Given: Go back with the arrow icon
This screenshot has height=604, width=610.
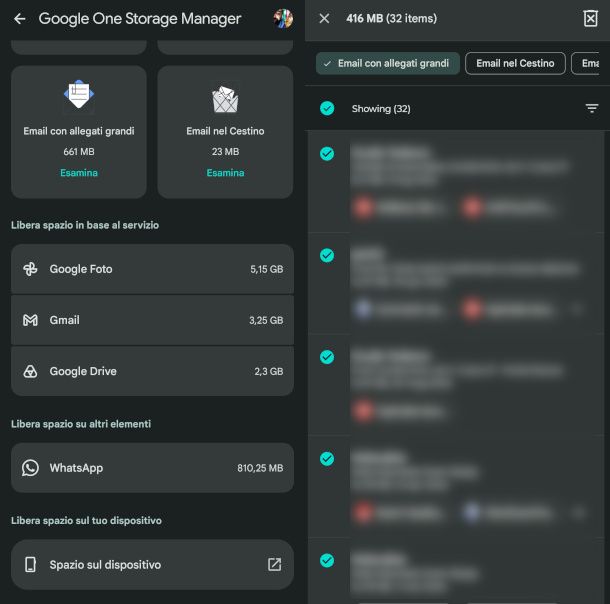Looking at the screenshot, I should pos(19,18).
